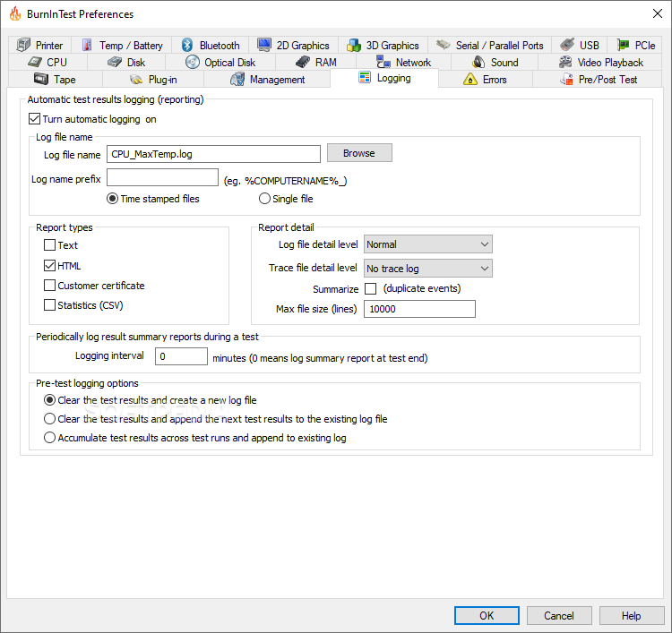
Task: Click the Tape cassette icon
Action: pos(41,79)
